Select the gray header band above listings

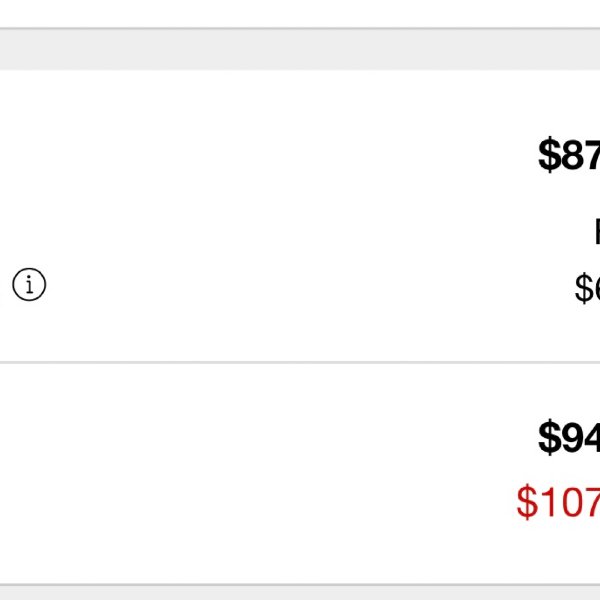point(300,49)
